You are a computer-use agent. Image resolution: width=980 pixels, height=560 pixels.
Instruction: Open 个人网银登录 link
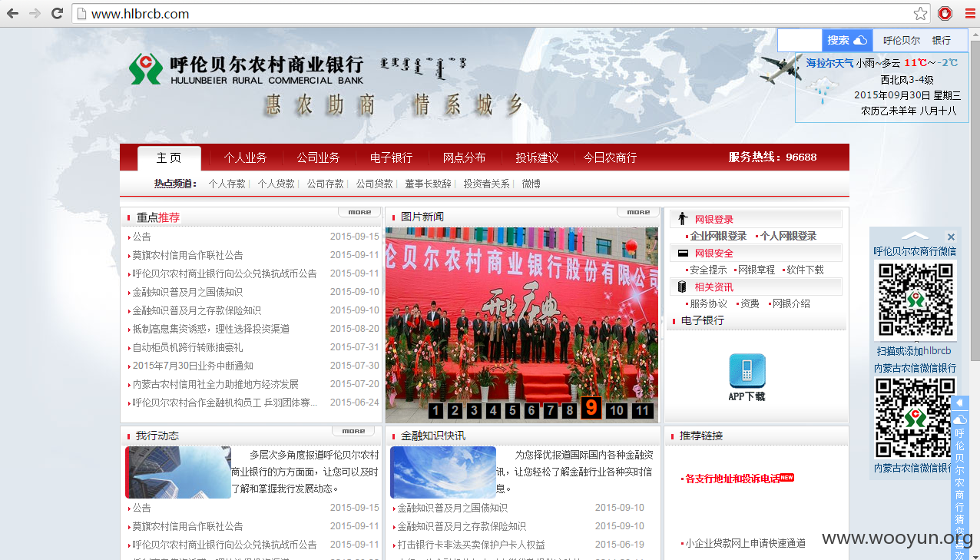pyautogui.click(x=788, y=236)
